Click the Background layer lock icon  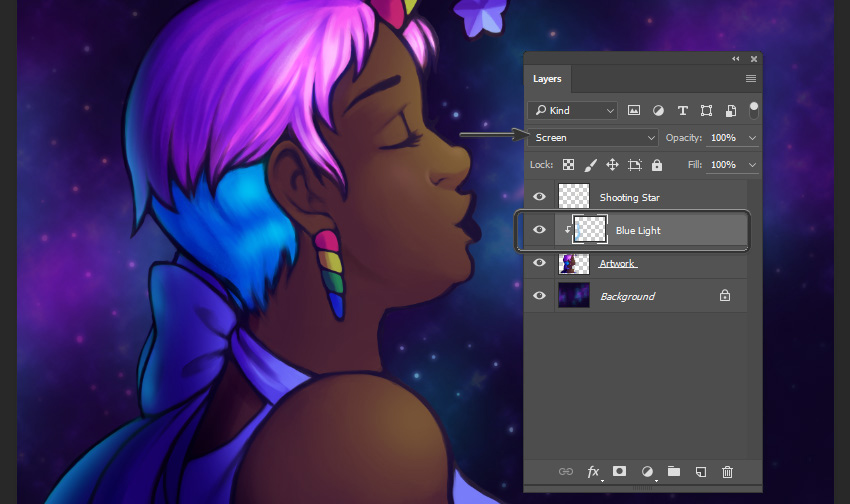coord(725,295)
